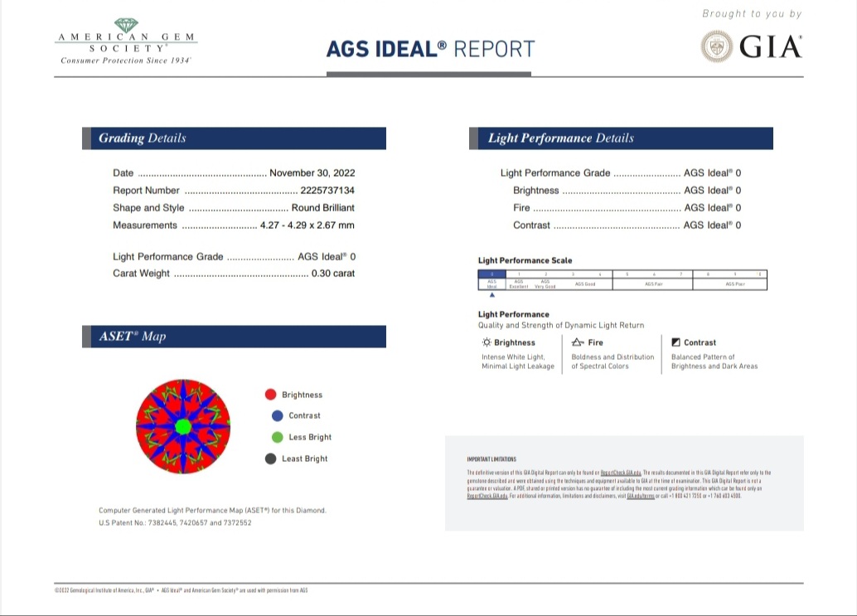Viewport: 857px width, 616px height.
Task: Click the red Brightness legend dot
Action: pos(270,394)
